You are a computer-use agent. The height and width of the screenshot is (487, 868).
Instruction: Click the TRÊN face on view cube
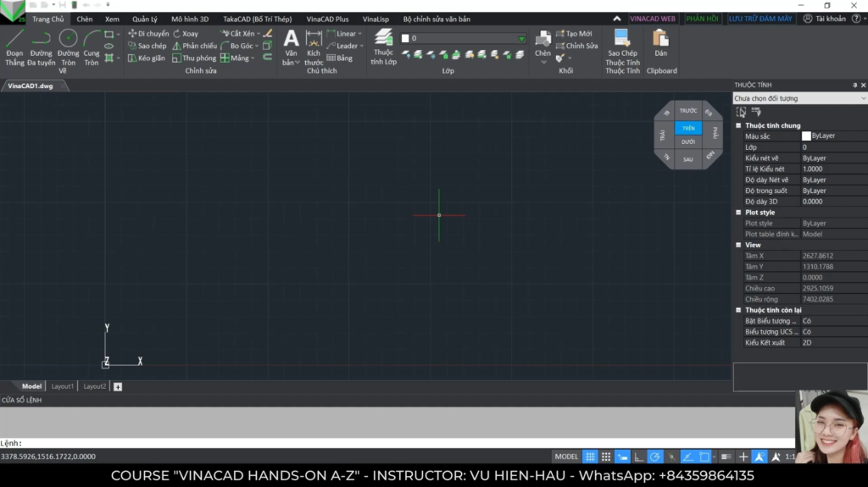(688, 128)
